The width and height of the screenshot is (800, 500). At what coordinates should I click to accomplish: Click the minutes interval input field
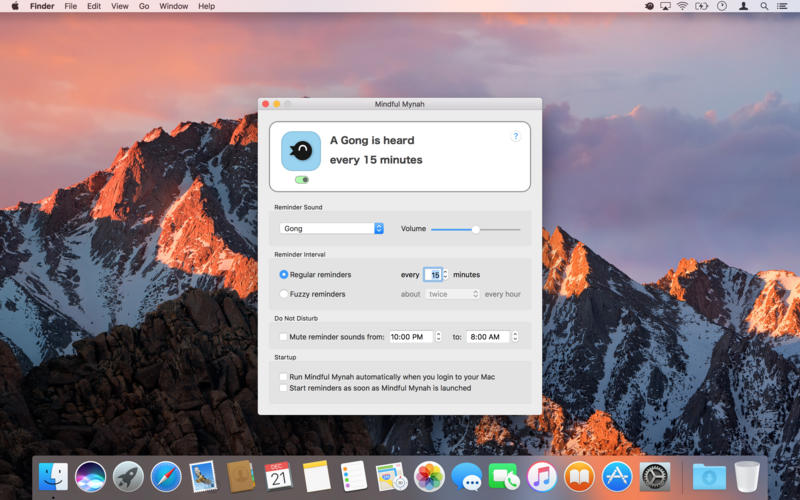pos(434,274)
